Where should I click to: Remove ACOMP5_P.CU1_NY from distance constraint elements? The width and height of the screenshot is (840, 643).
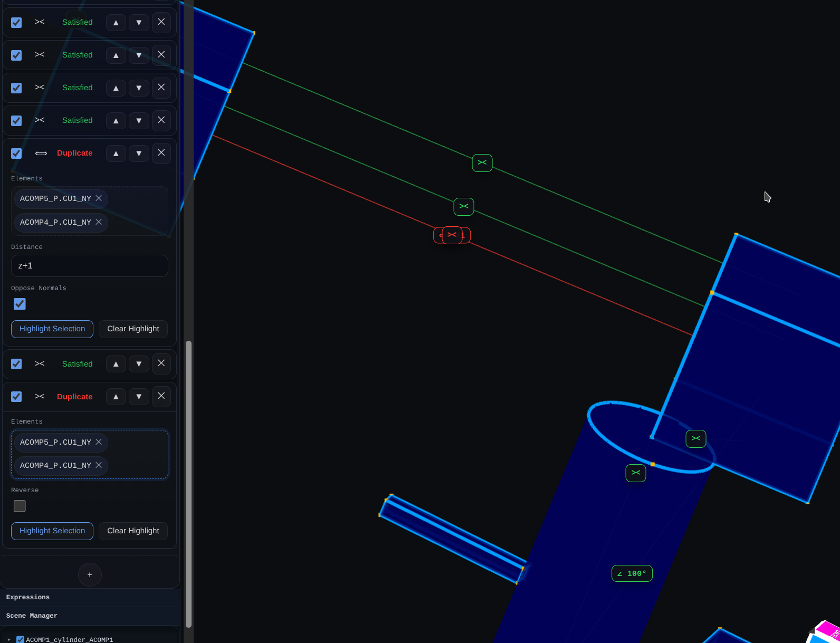pyautogui.click(x=99, y=198)
